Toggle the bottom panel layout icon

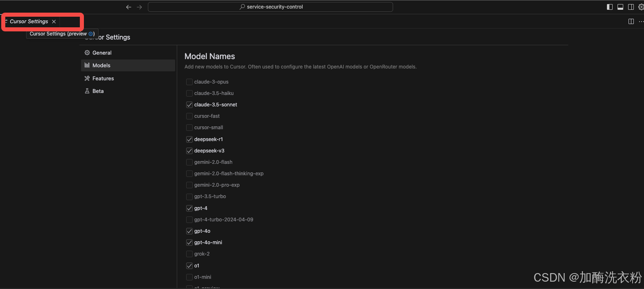tap(620, 7)
